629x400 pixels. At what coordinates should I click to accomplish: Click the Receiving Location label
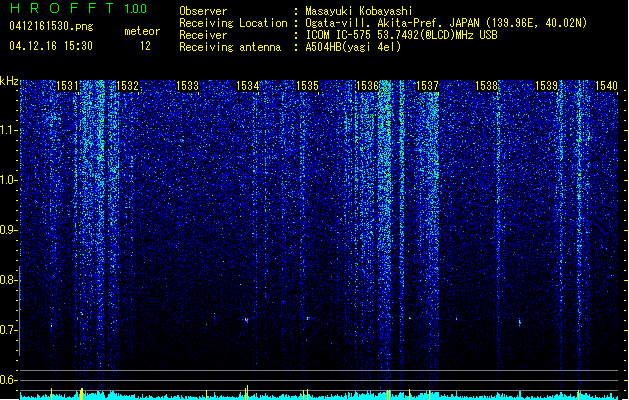(233, 23)
